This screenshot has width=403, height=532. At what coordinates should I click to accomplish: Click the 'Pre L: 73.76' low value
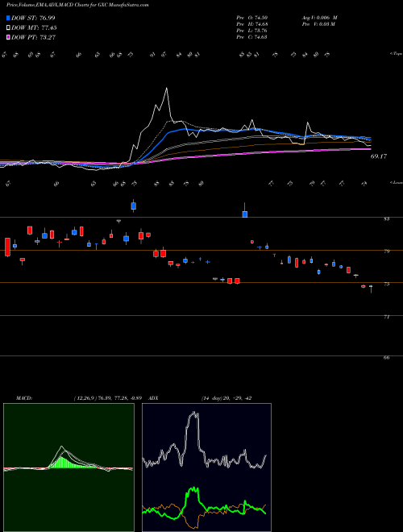(x=252, y=31)
